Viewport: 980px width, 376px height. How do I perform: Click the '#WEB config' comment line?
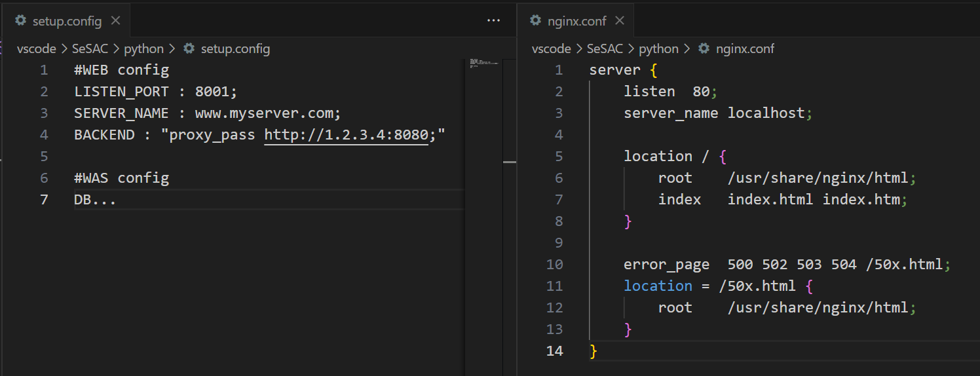click(x=122, y=70)
